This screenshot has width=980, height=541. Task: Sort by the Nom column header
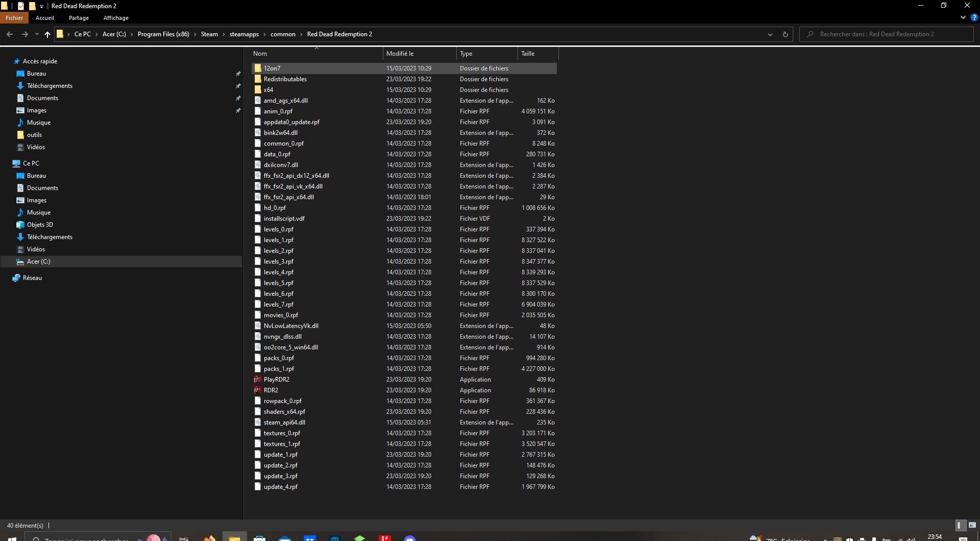(x=316, y=54)
